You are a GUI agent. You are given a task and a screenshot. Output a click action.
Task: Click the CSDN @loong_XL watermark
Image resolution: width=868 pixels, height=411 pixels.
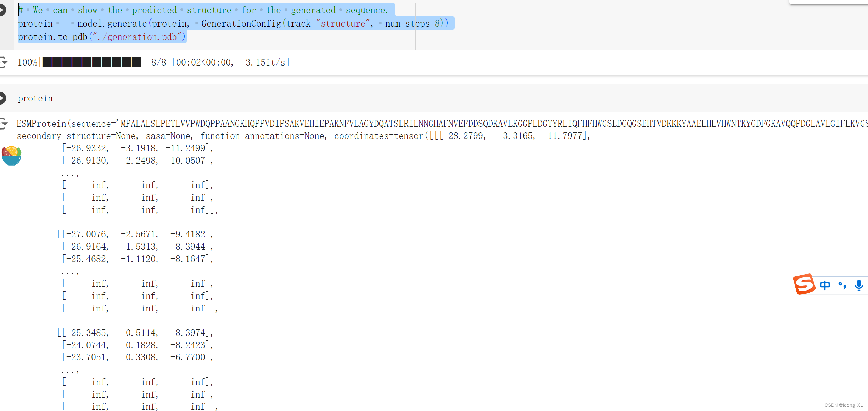[843, 405]
